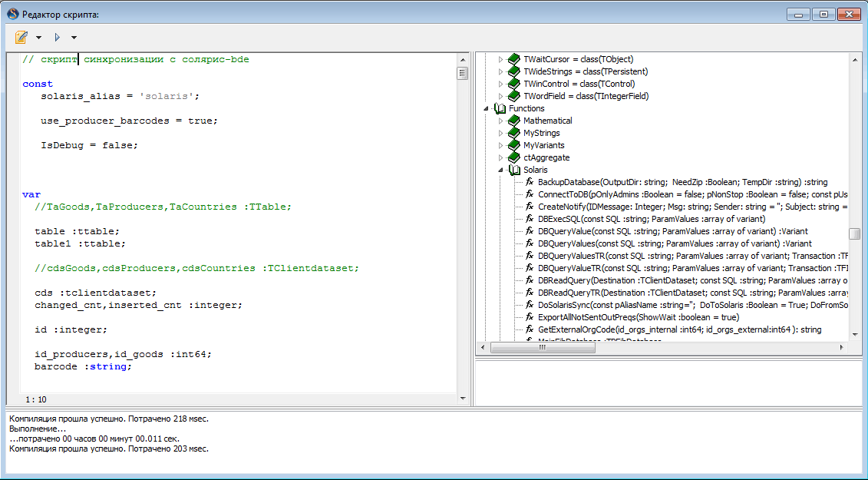Select BackupDatabase function entry
868x480 pixels.
click(682, 182)
